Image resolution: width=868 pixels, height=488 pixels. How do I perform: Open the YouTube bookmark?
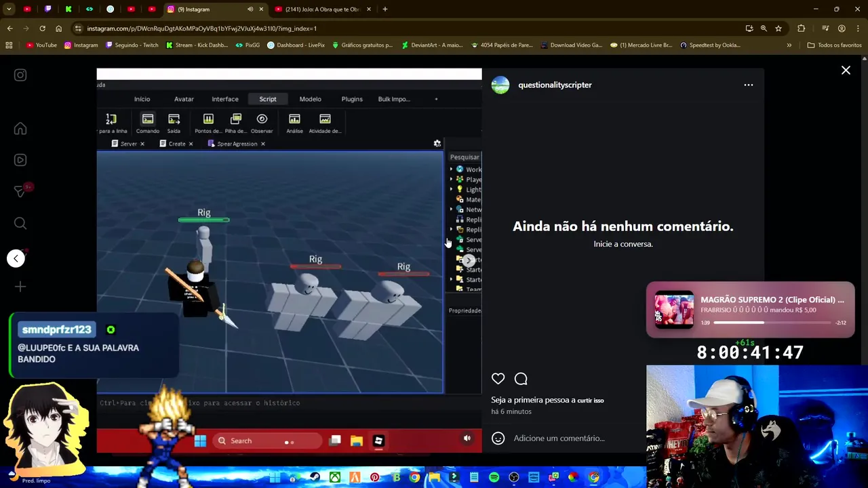(x=41, y=45)
